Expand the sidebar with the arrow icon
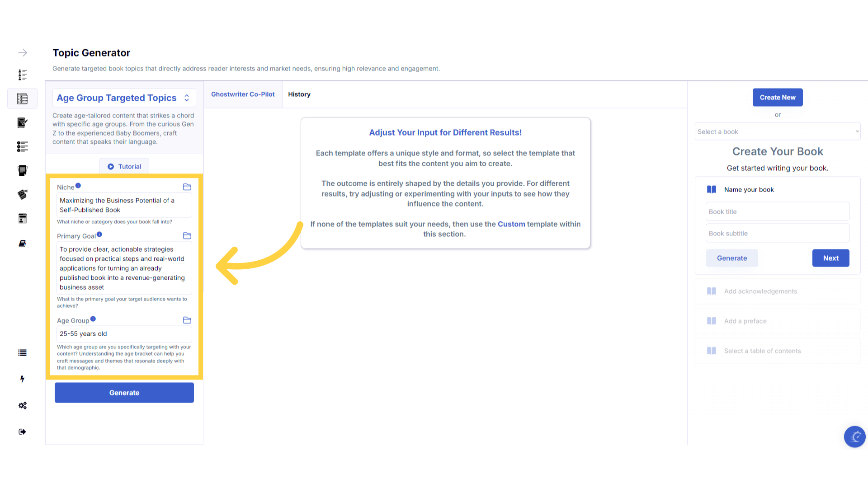 click(x=22, y=53)
